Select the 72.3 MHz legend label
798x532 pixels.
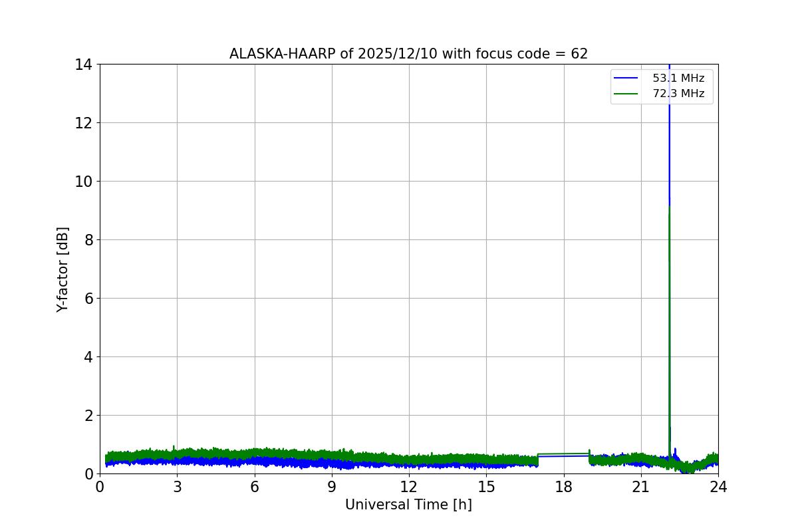[x=678, y=94]
